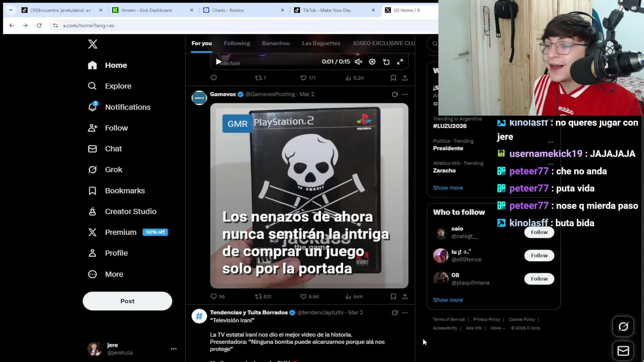View analytics of the 5.2K views post
The height and width of the screenshot is (362, 644).
(x=355, y=78)
